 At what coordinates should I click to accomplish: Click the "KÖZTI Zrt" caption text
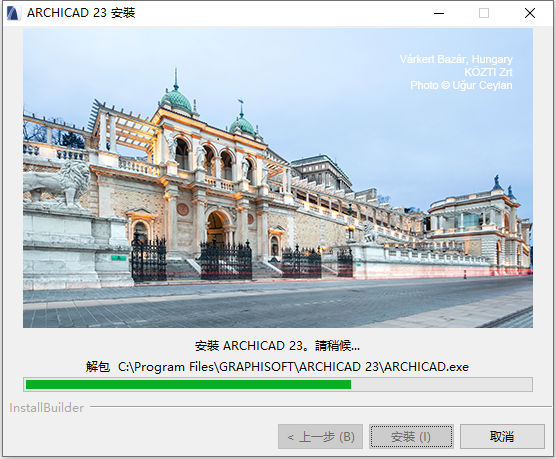488,72
